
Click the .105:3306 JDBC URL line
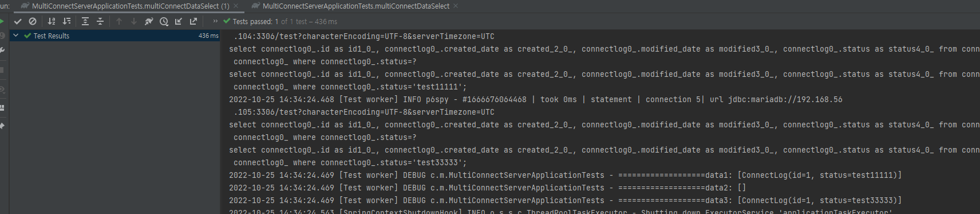[364, 112]
